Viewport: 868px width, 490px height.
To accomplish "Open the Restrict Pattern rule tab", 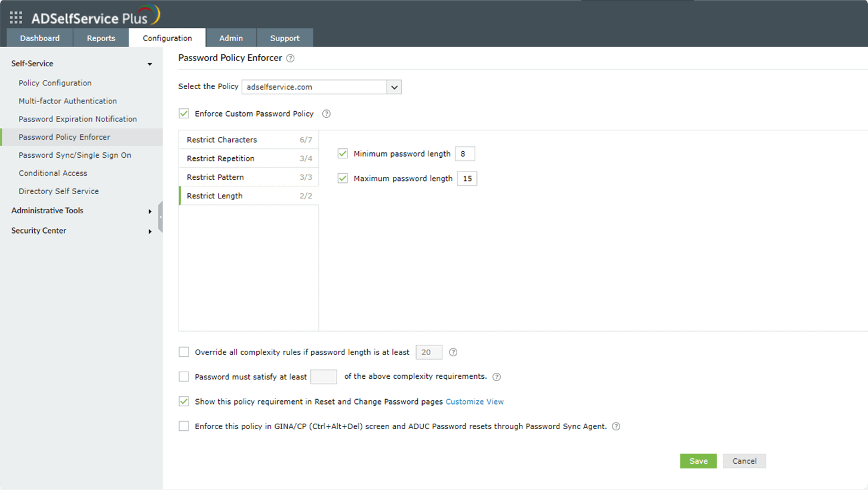I will click(249, 177).
